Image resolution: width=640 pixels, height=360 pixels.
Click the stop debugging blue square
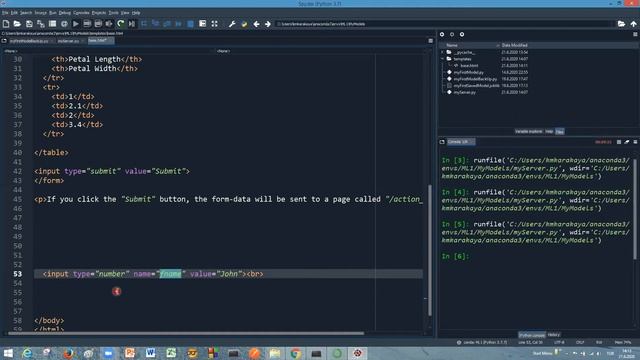click(x=190, y=24)
